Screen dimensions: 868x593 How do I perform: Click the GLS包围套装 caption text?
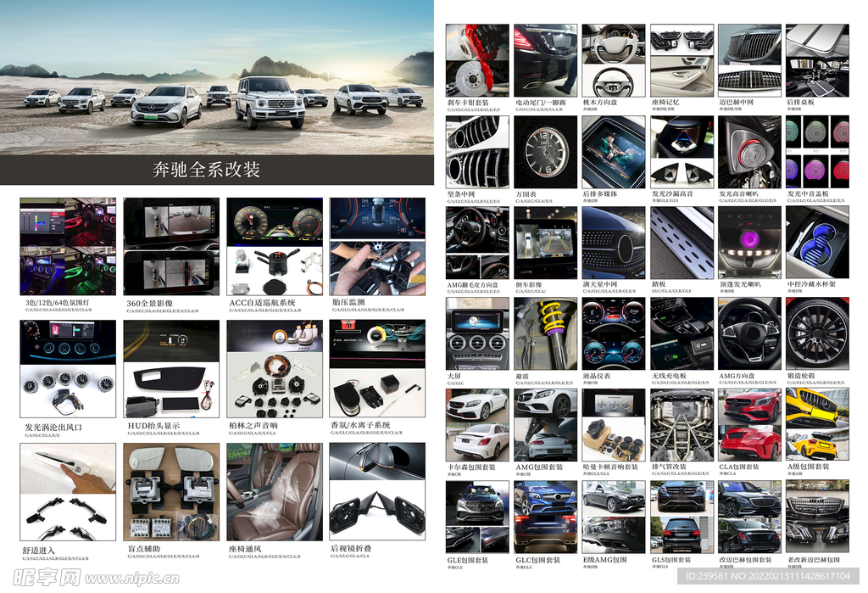click(671, 560)
